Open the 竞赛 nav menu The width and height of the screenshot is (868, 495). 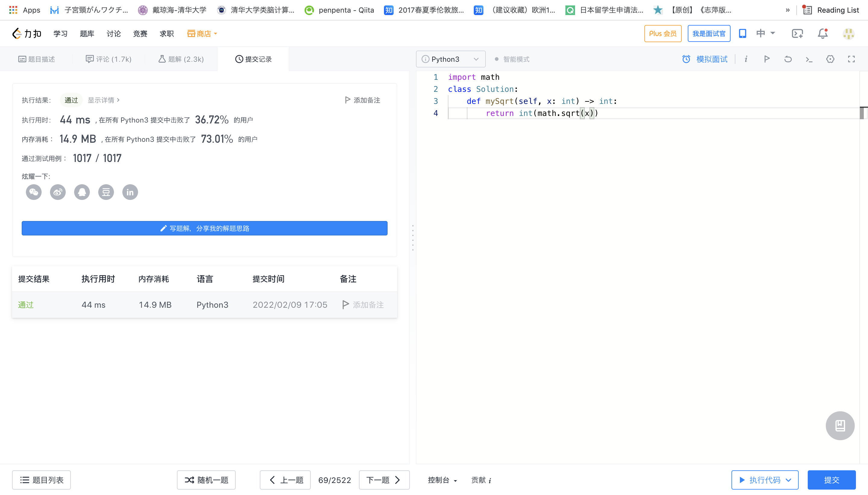coord(140,34)
